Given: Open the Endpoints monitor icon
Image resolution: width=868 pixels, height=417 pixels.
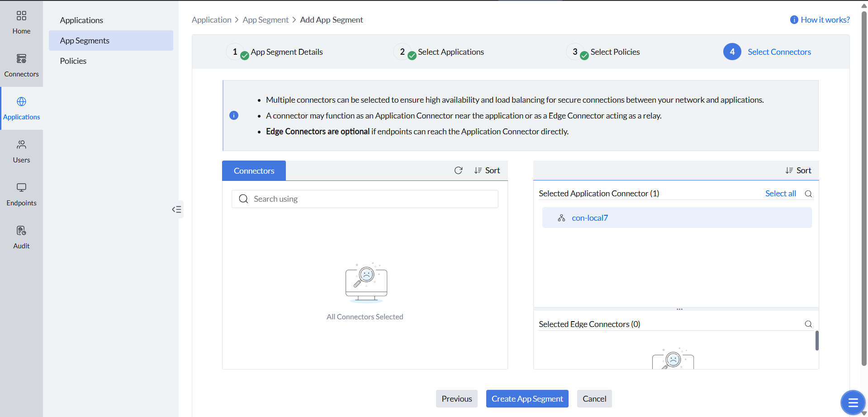Looking at the screenshot, I should [21, 188].
